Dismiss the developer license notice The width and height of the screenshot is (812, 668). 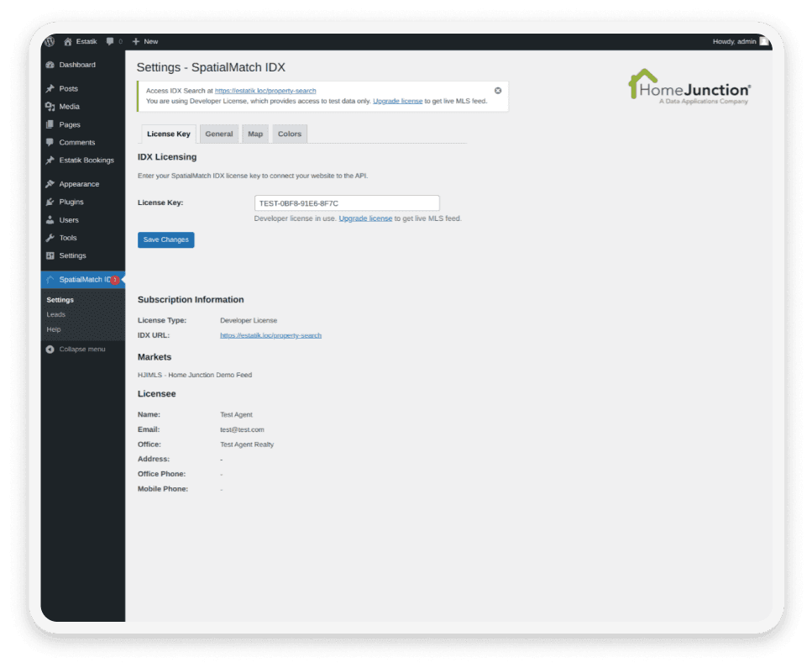498,91
